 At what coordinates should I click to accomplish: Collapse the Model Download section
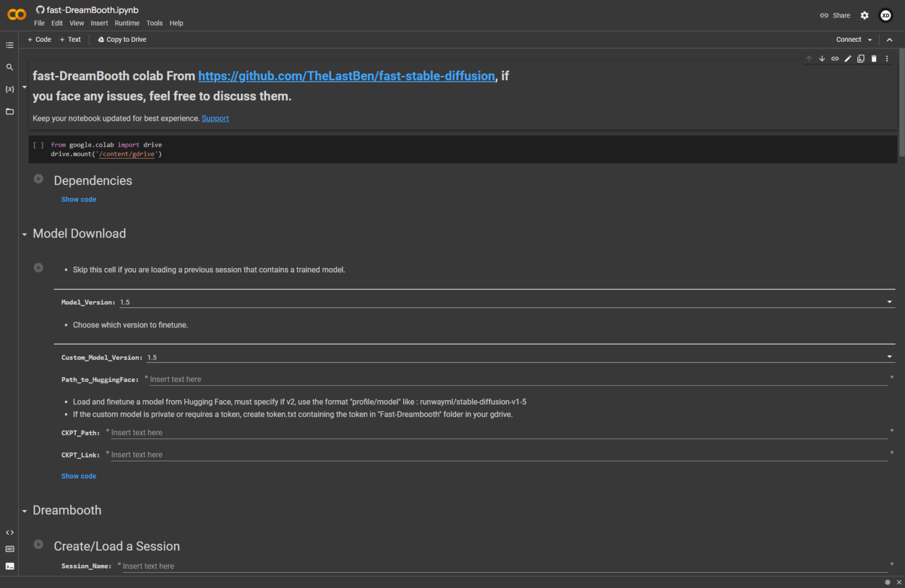coord(25,234)
